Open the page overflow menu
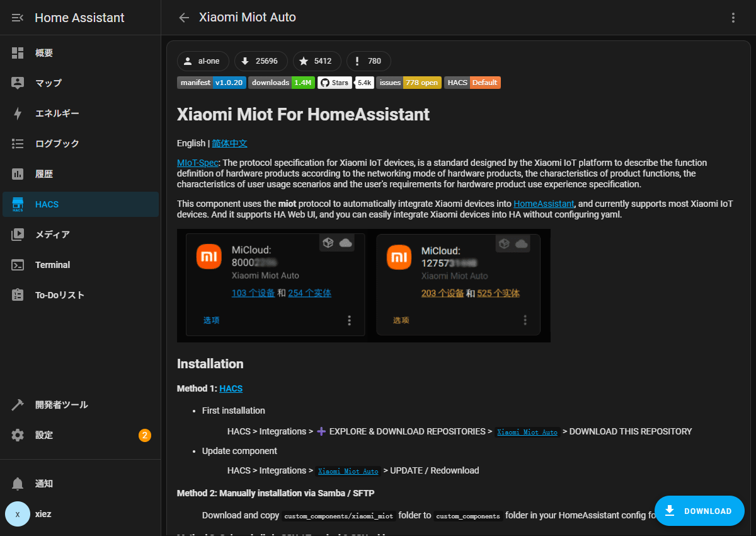 point(733,18)
